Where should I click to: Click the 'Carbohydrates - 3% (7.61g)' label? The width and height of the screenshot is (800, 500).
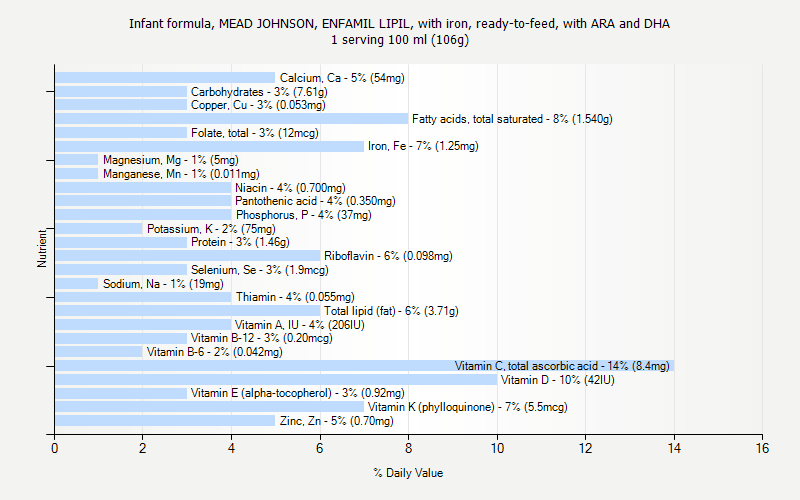click(259, 92)
